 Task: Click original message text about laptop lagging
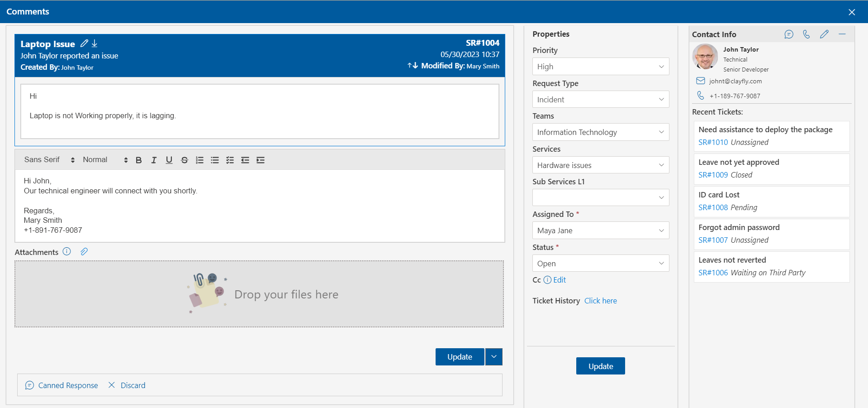(x=103, y=116)
